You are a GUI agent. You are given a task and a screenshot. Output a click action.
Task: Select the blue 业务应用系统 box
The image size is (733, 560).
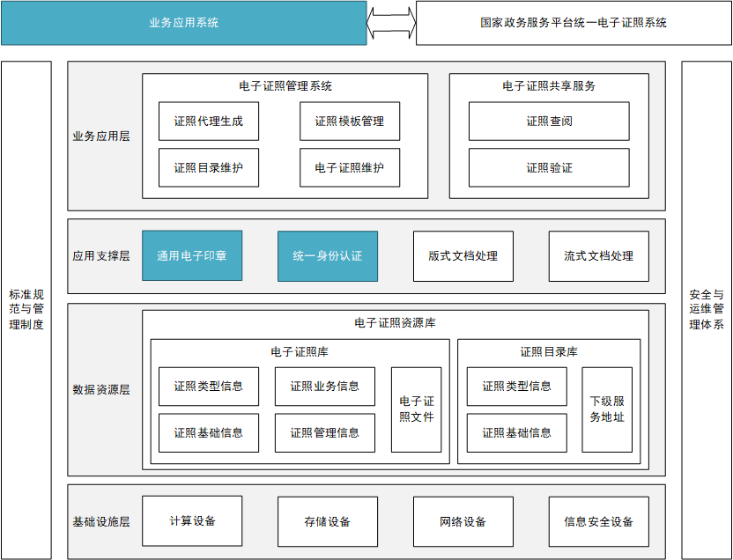(183, 23)
